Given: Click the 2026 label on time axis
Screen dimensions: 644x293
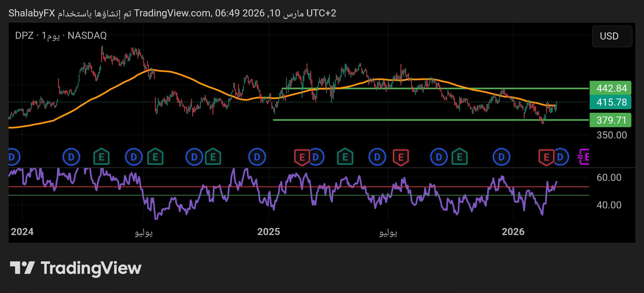Looking at the screenshot, I should point(513,232).
